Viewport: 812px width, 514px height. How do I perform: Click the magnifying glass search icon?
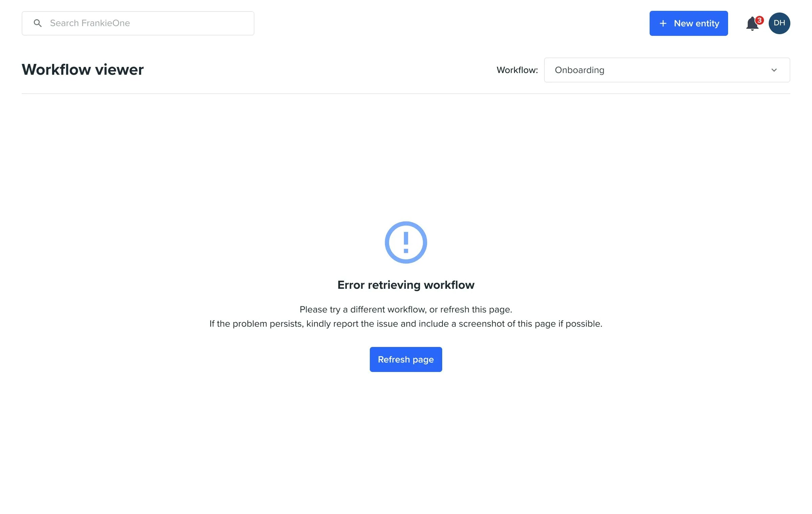click(x=38, y=23)
